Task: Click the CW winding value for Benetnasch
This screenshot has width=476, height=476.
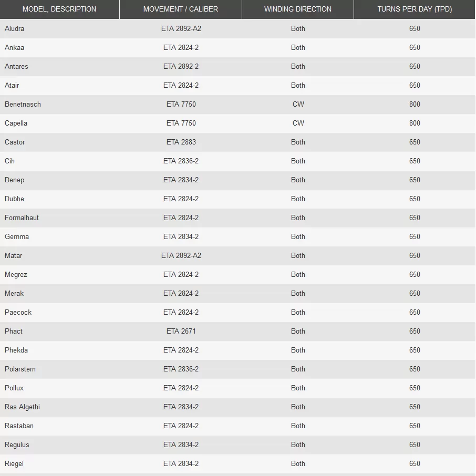Action: [x=298, y=104]
